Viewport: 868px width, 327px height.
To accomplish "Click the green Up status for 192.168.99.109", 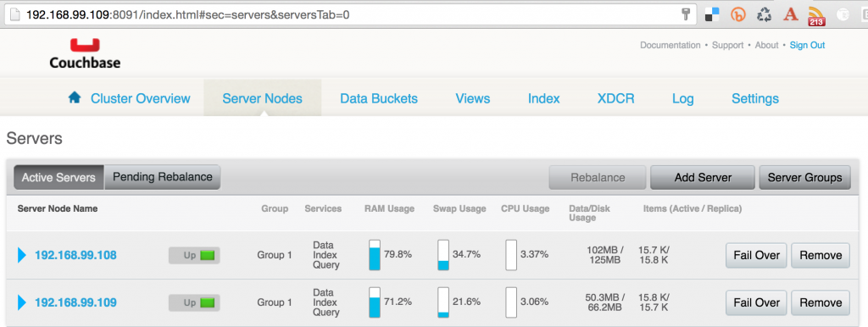I will point(194,302).
